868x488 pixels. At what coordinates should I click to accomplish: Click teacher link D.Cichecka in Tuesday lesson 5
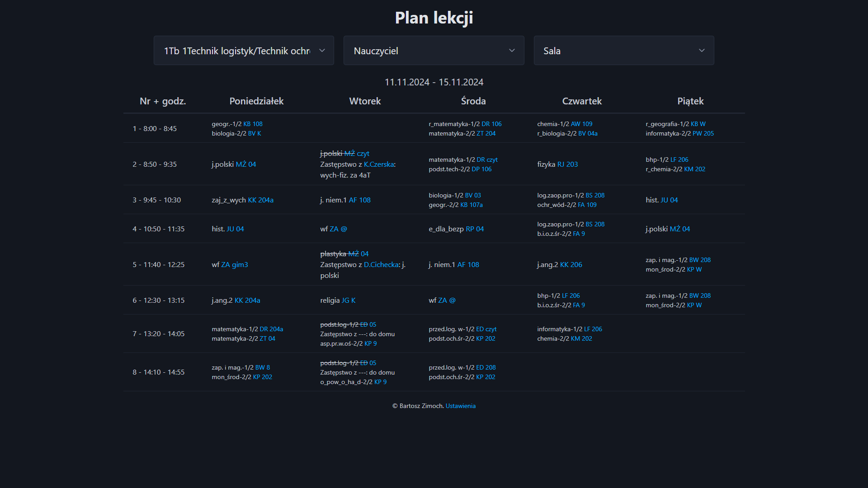click(x=381, y=264)
